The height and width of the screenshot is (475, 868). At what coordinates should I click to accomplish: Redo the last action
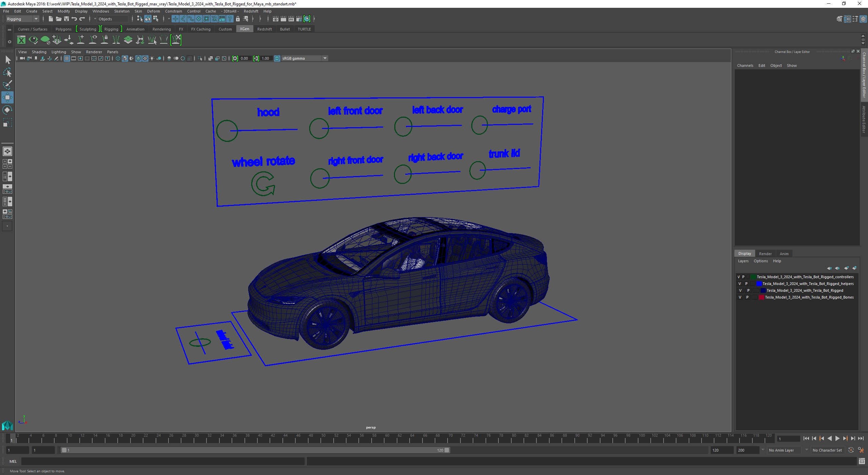point(82,19)
